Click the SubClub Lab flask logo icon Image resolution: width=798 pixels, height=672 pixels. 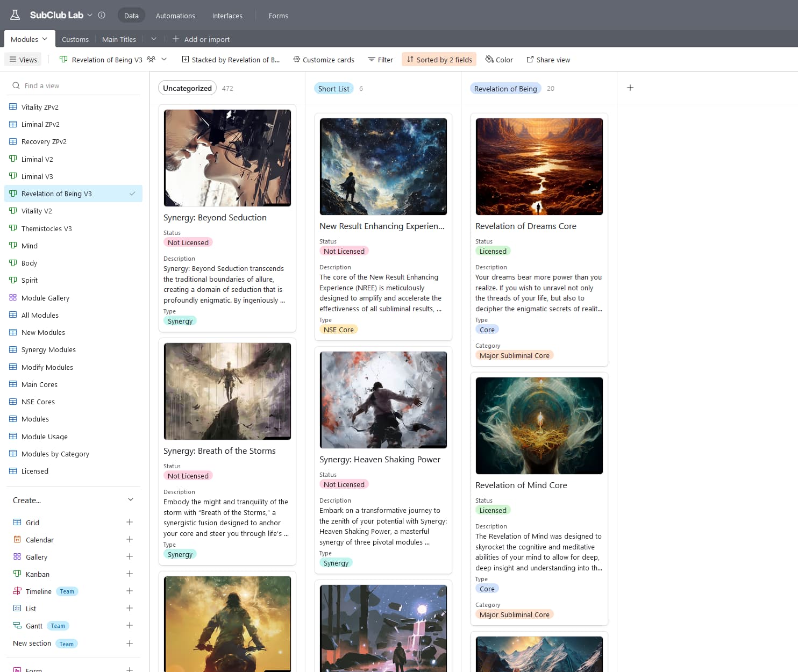[15, 15]
